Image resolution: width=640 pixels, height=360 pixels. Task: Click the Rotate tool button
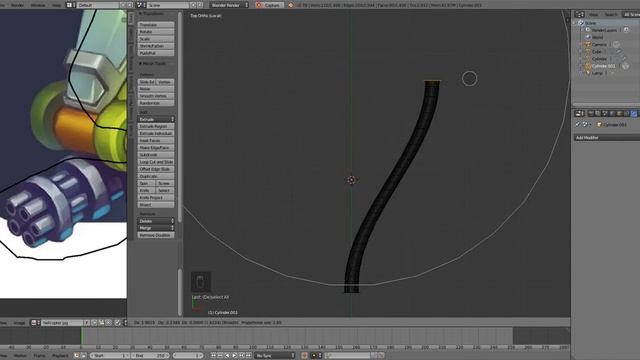(x=156, y=31)
